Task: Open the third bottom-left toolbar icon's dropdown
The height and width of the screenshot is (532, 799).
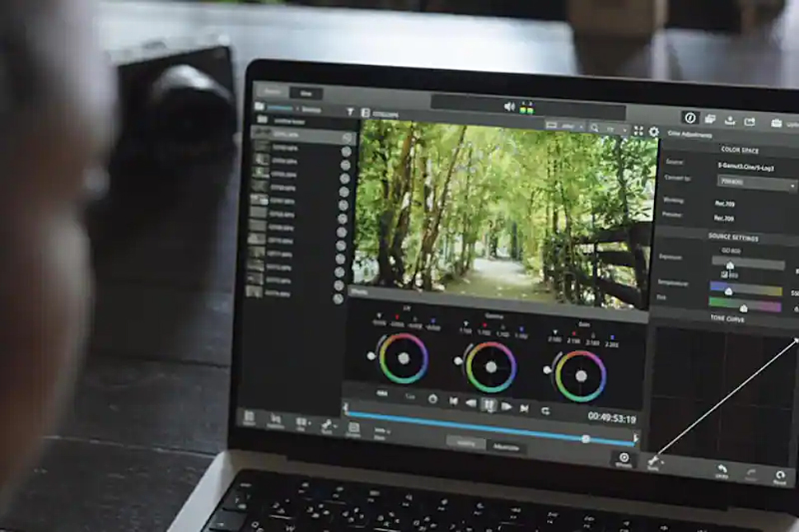Action: pyautogui.click(x=301, y=423)
